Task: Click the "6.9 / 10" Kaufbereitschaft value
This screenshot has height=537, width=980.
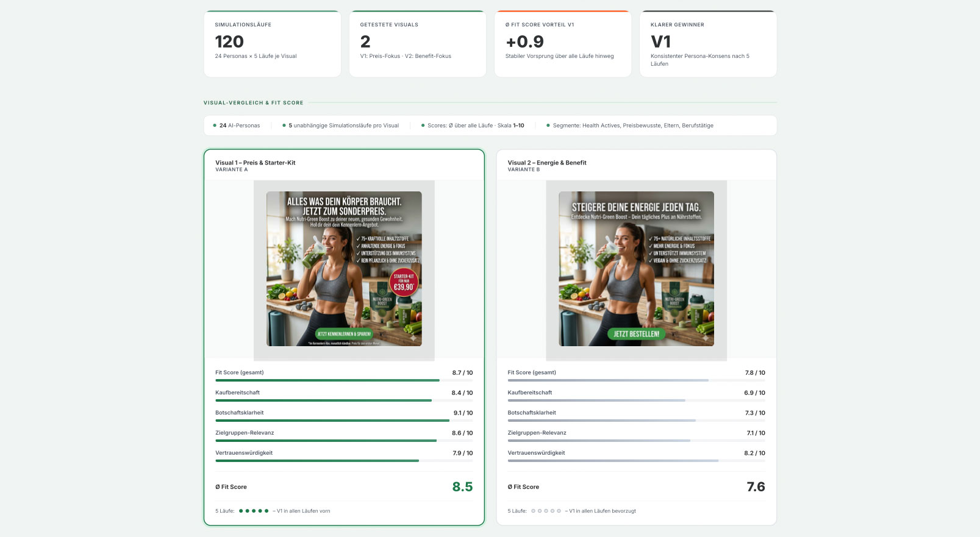Action: (x=754, y=393)
